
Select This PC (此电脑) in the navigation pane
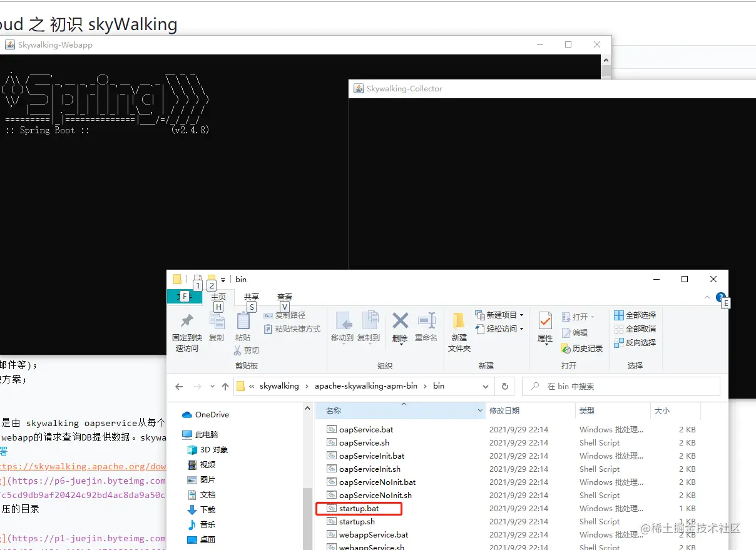(200, 435)
